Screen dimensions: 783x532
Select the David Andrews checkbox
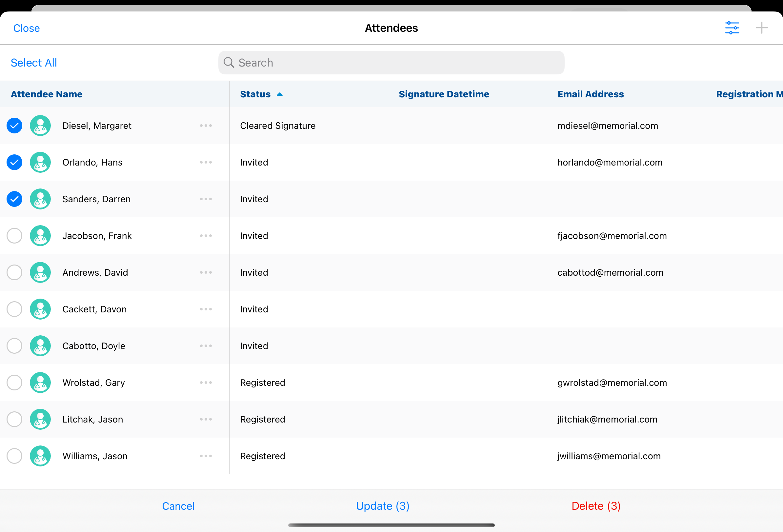(x=14, y=272)
